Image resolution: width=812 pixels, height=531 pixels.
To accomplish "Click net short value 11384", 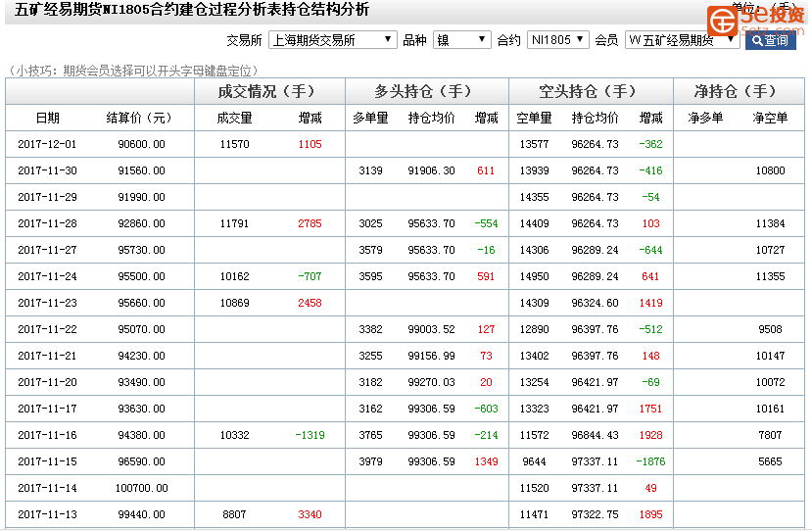I will point(770,223).
